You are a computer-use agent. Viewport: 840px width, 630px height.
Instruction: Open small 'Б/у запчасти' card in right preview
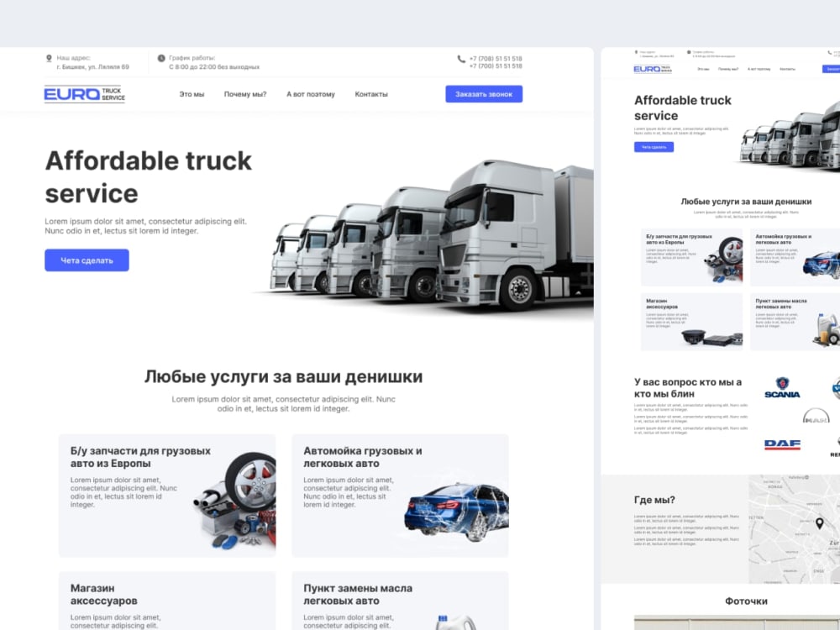tap(691, 257)
